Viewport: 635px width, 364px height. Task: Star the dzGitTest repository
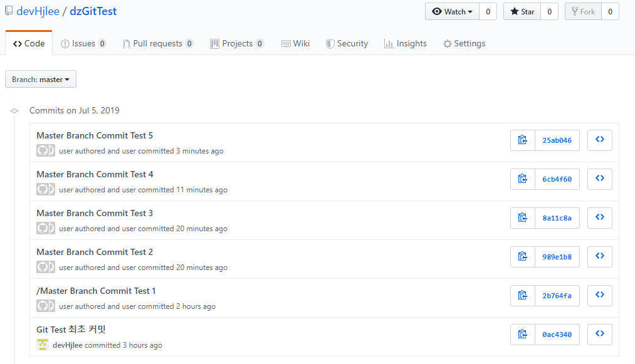click(522, 12)
